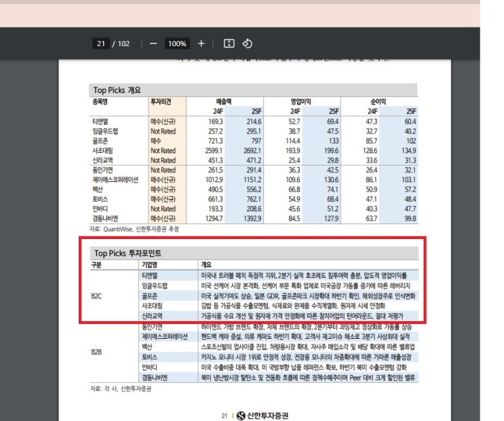Click 제이에스코퍼레이션 in the top overview table
This screenshot has height=421, width=504.
115,179
